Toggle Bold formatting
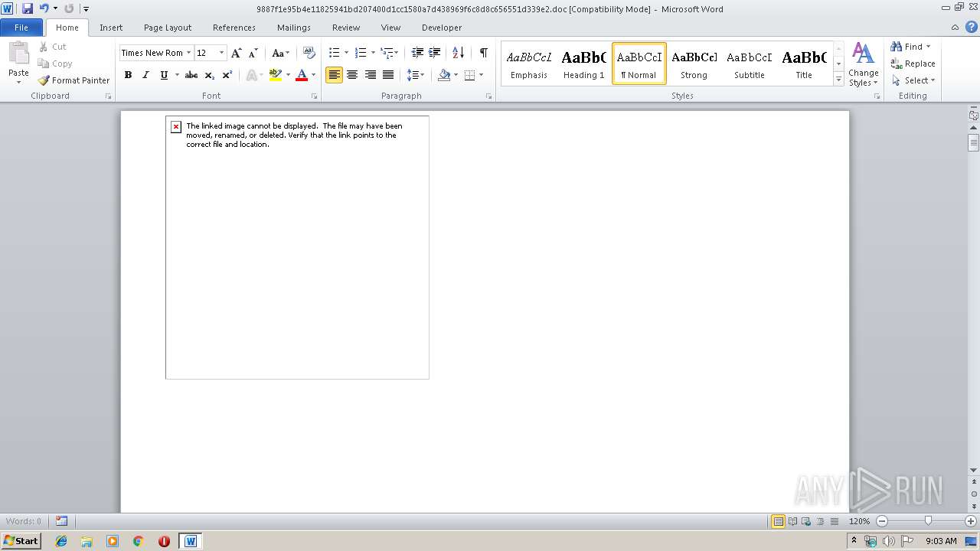 point(128,75)
